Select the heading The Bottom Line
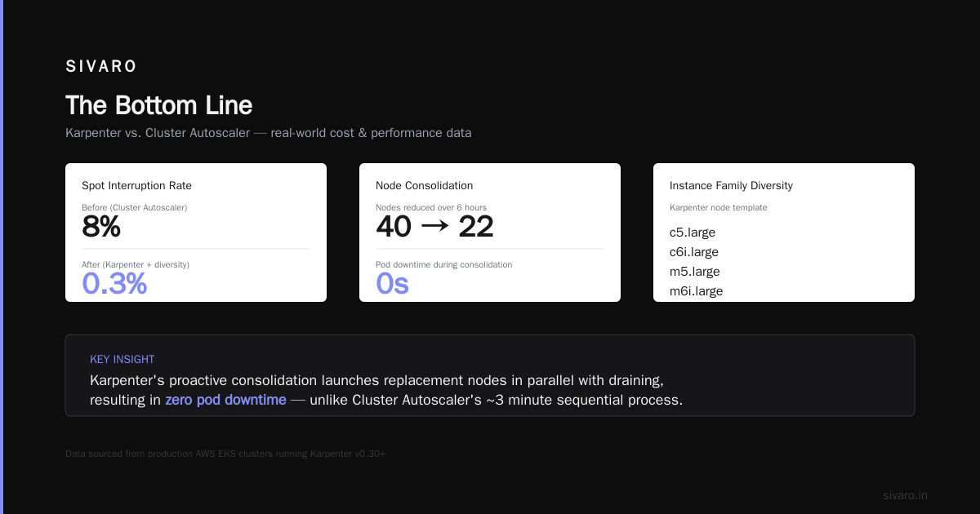This screenshot has height=514, width=980. 158,105
